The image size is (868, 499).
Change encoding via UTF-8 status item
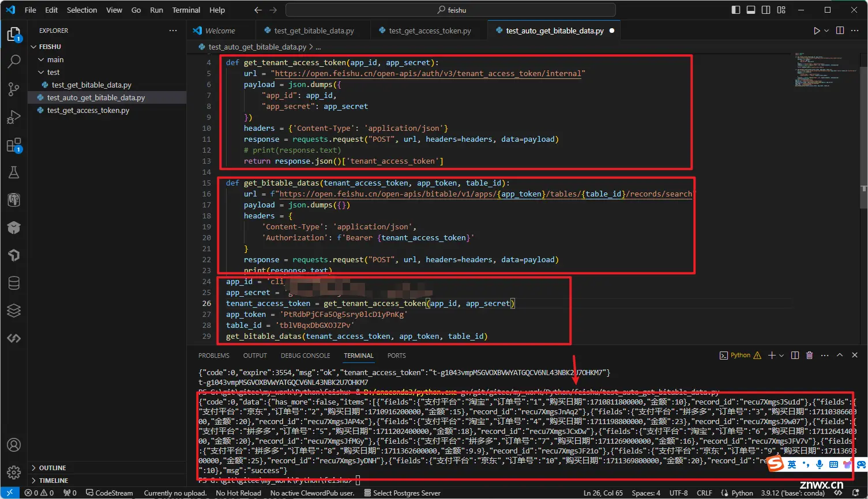coord(679,493)
